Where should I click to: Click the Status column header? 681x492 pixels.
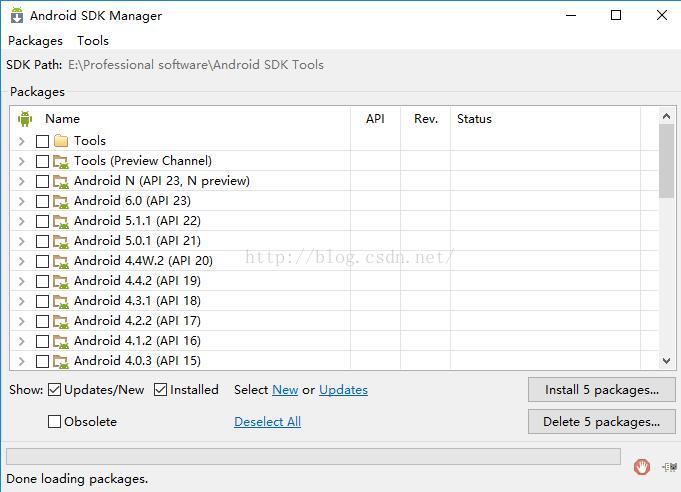(545, 119)
